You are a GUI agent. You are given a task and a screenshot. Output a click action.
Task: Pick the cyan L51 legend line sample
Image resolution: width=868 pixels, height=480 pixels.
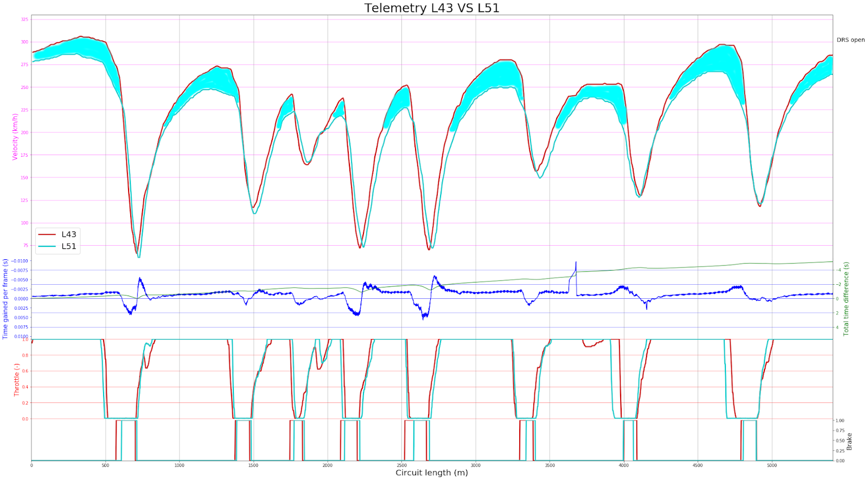pos(48,246)
